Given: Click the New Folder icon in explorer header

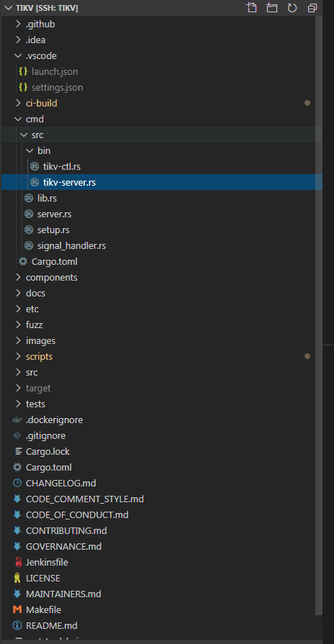Looking at the screenshot, I should tap(272, 8).
